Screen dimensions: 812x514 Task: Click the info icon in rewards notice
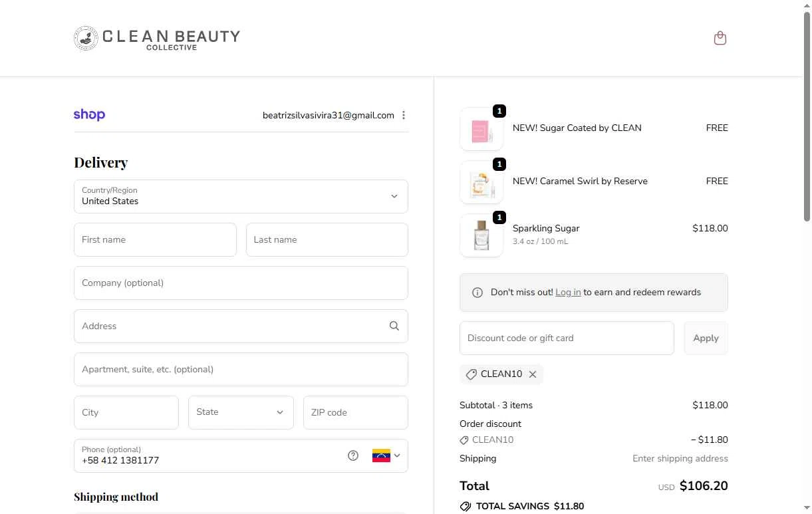tap(477, 293)
